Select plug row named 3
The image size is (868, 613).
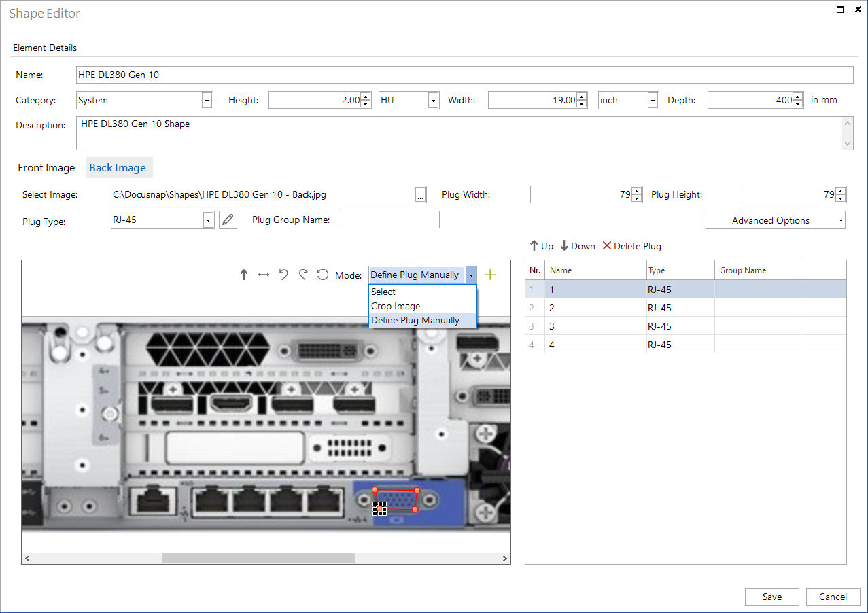686,326
